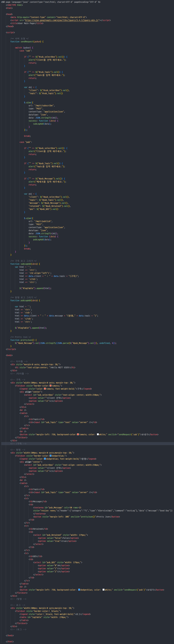Click the '/** 서버 요청 */' comment

coord(19,39)
